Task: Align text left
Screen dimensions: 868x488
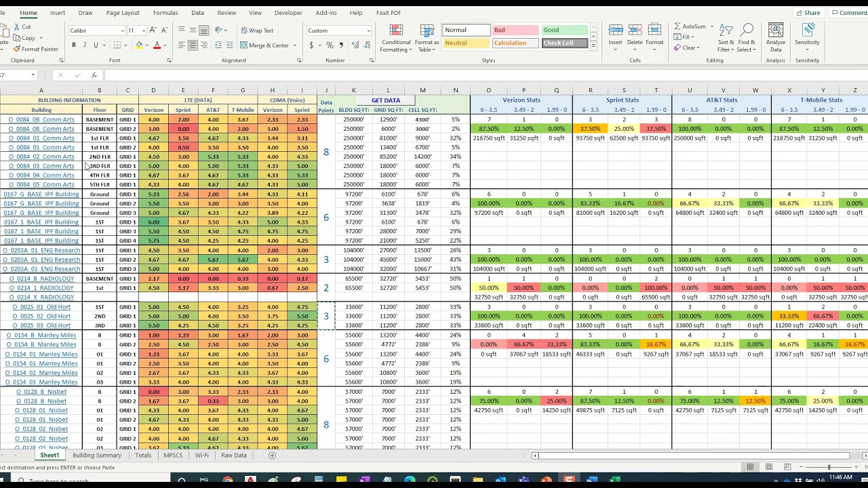Action: (x=182, y=45)
